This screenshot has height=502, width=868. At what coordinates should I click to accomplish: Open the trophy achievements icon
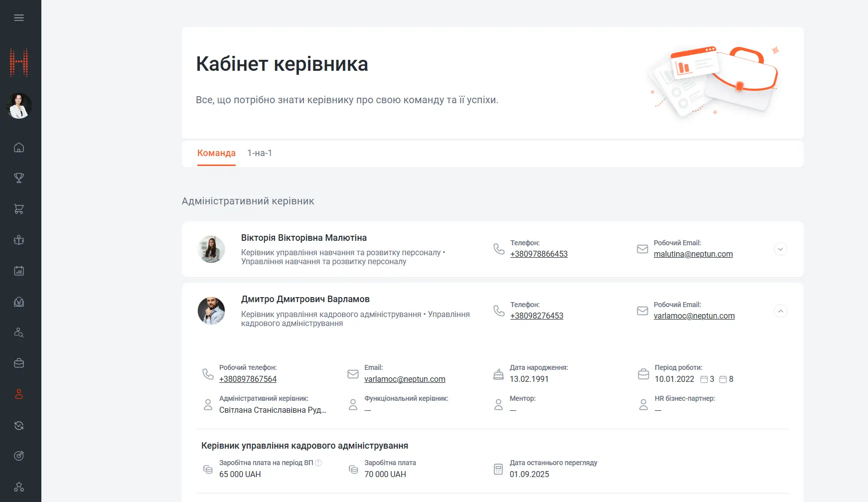[19, 178]
